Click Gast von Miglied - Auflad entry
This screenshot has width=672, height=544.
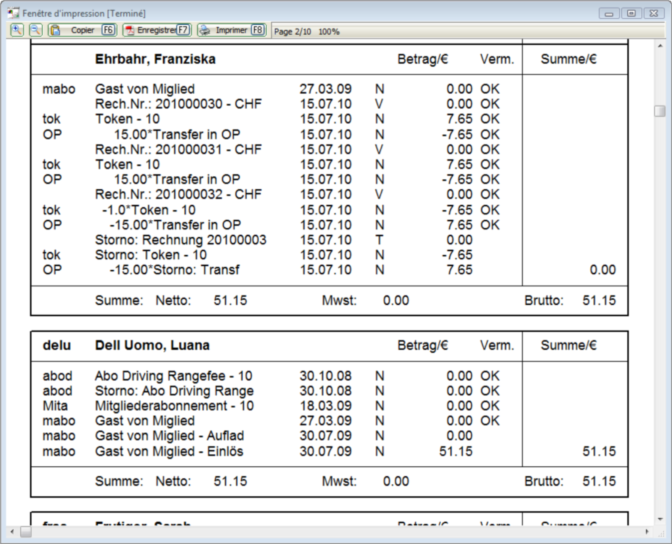coord(169,436)
